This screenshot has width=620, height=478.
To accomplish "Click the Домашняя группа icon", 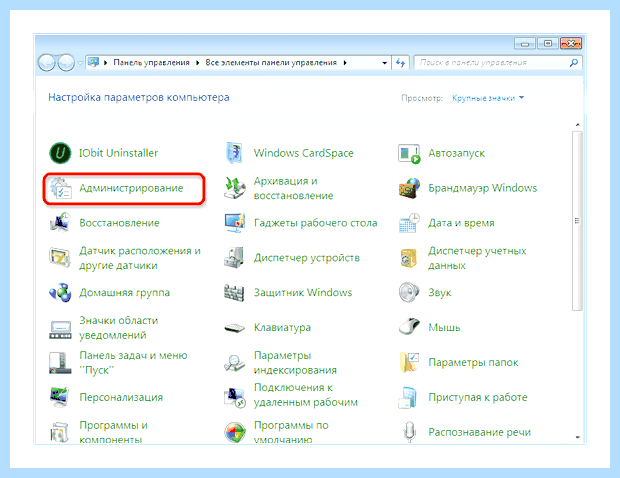I will click(x=60, y=293).
